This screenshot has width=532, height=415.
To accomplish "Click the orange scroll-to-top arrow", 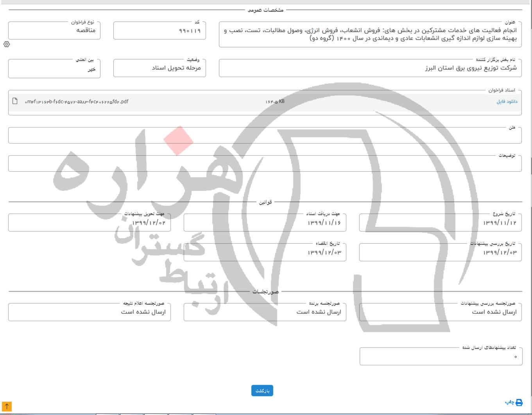I will click(7, 406).
